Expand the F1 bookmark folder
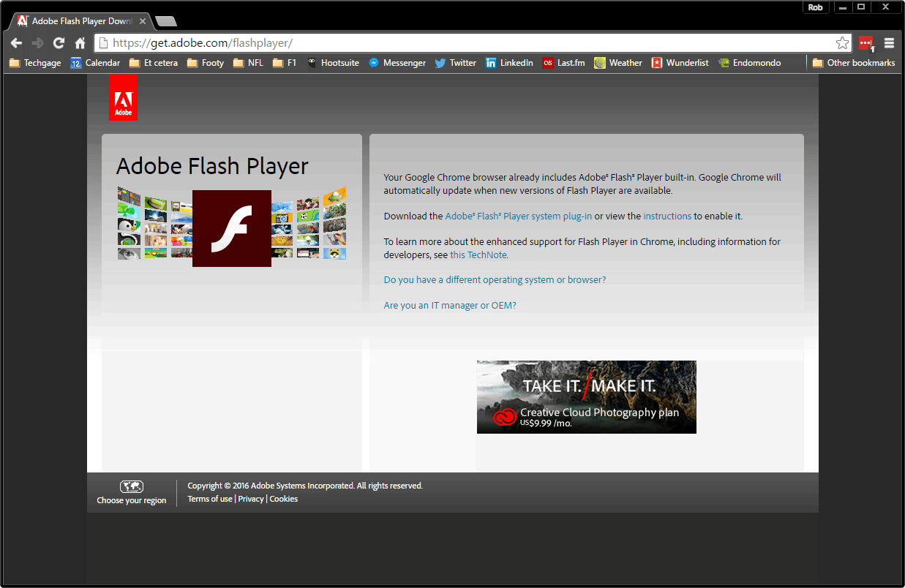Viewport: 905px width, 588px height. coord(285,63)
